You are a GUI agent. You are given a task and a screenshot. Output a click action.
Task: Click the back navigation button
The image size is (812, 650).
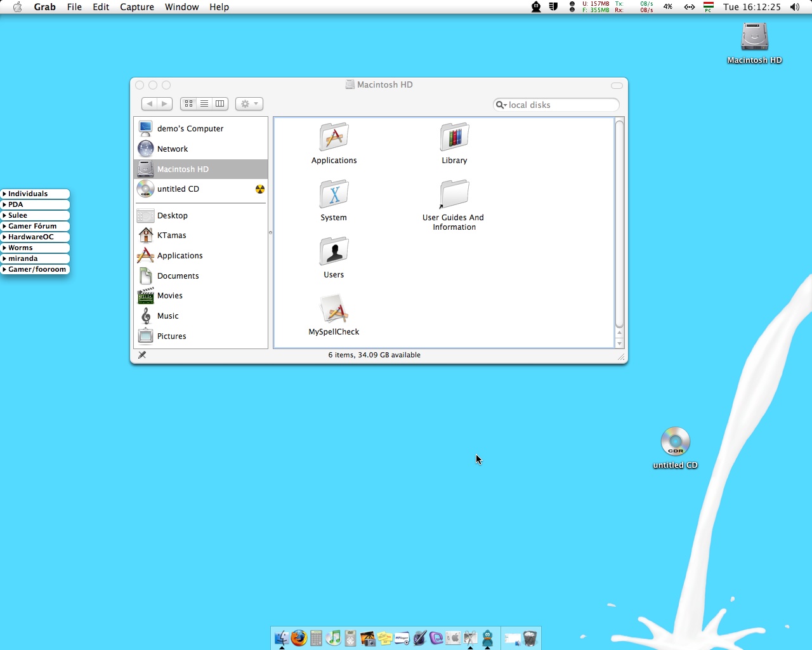150,103
